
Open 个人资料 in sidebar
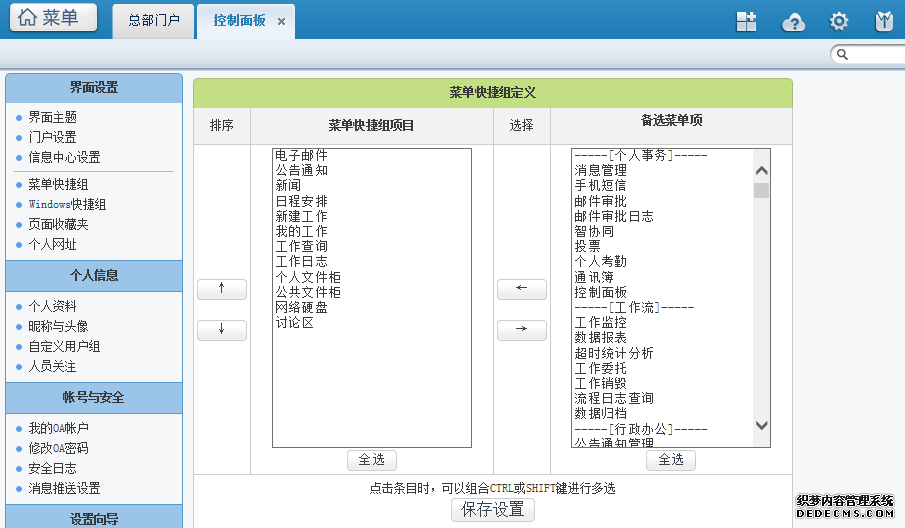(53, 306)
